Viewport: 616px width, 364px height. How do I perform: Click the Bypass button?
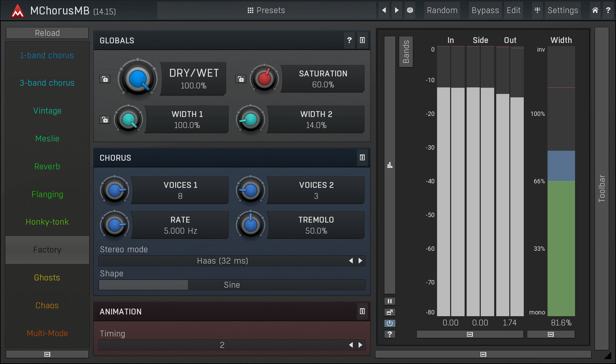click(485, 10)
